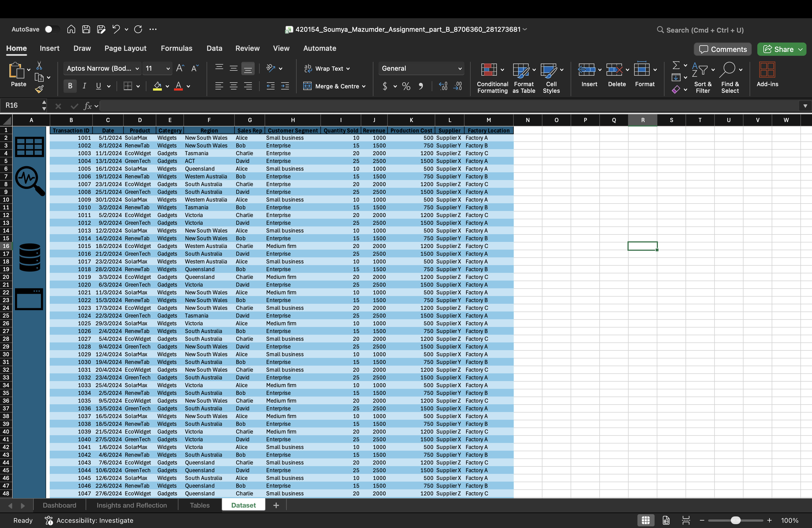Toggle Top Align vertical alignment
Image resolution: width=812 pixels, height=528 pixels.
point(219,68)
